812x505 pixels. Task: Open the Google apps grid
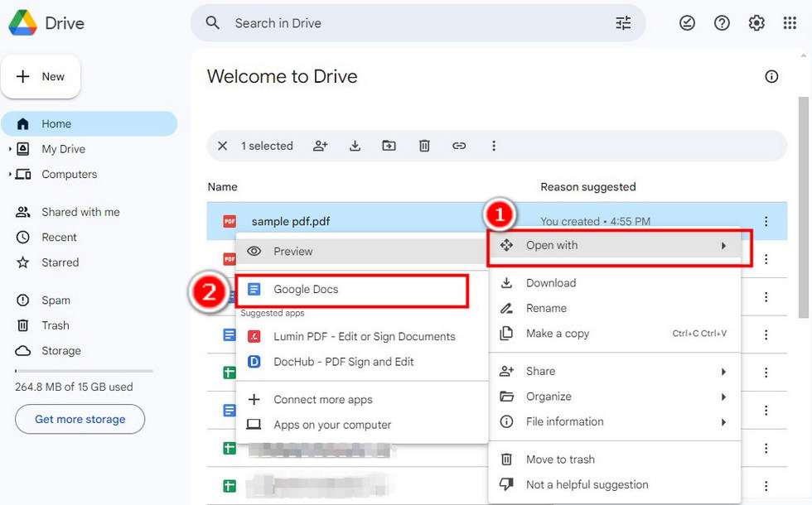coord(790,22)
